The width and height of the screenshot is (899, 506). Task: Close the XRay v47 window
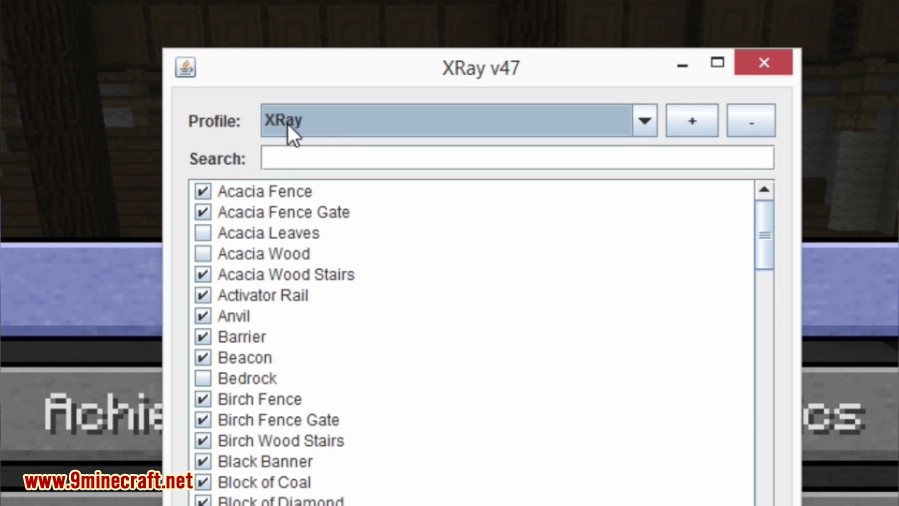tap(763, 63)
